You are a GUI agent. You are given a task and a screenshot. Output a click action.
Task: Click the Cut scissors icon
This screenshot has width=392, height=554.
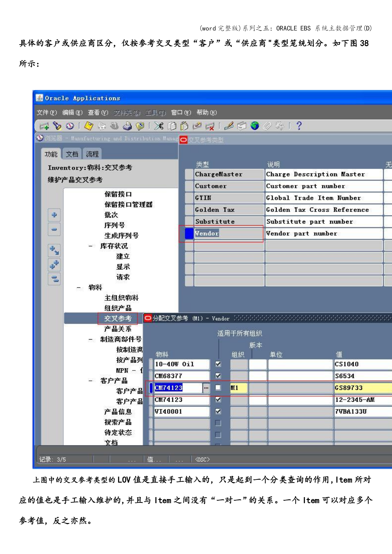(159, 126)
